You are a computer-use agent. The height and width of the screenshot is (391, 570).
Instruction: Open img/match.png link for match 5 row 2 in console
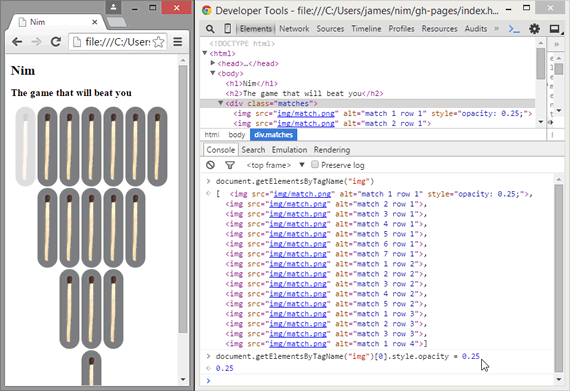point(298,304)
